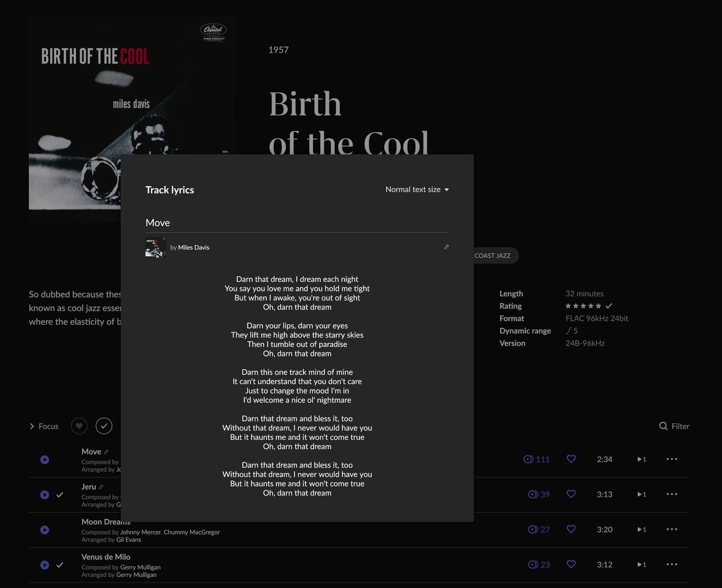Expand the Focus options
This screenshot has width=722, height=588.
44,426
